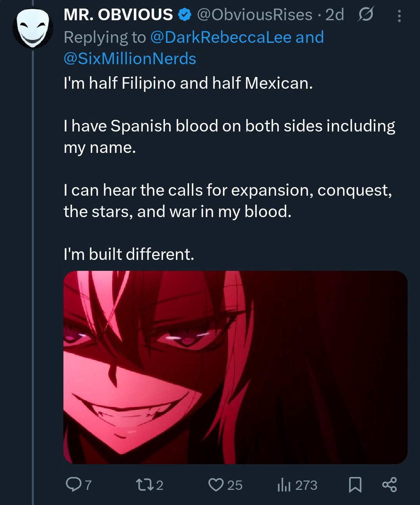Open the @SixMillionNerds mention link
Viewport: 420px width, 505px height.
click(130, 59)
